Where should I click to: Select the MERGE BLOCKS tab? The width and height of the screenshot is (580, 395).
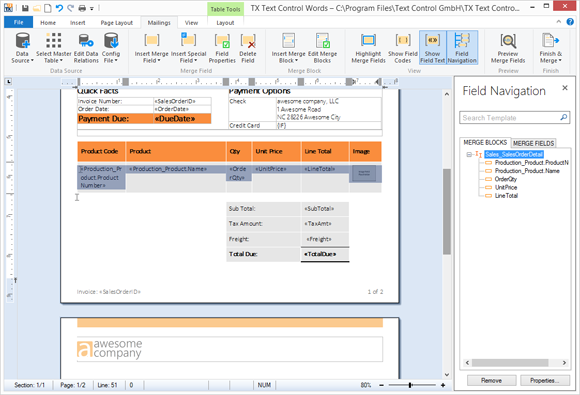tap(485, 142)
